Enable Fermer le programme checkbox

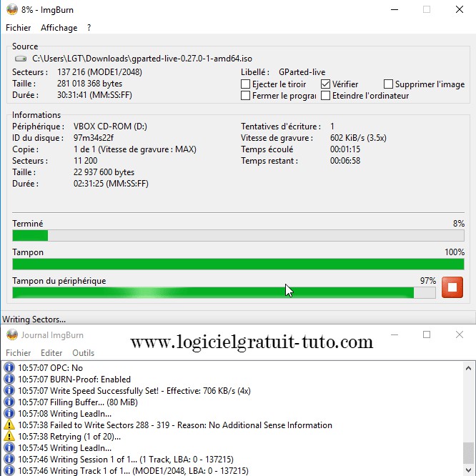coord(245,96)
